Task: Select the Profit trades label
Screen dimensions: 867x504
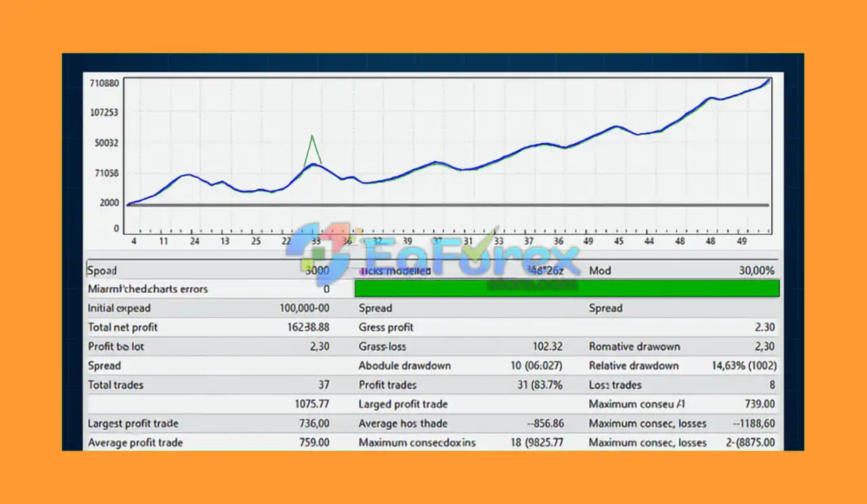Action: (387, 385)
